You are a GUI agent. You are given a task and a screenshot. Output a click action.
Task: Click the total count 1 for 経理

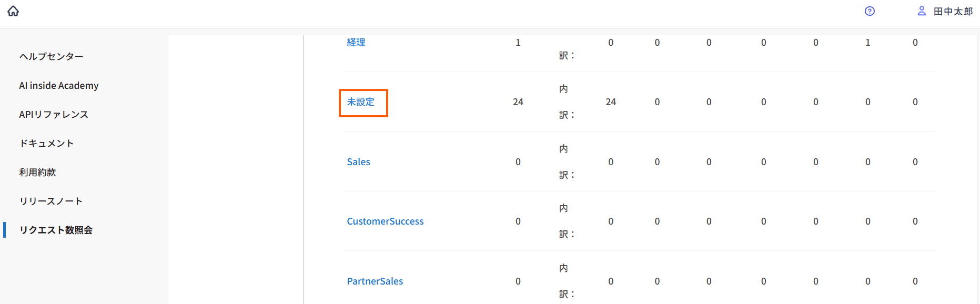tap(518, 43)
